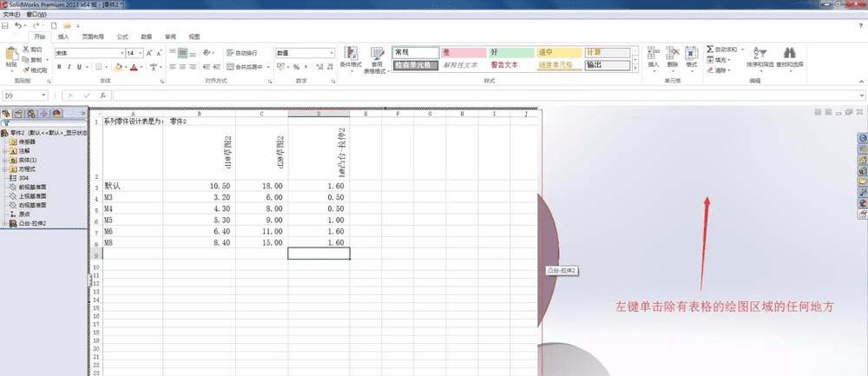This screenshot has width=868, height=376.
Task: Select top vertical alignment
Action: [x=173, y=53]
